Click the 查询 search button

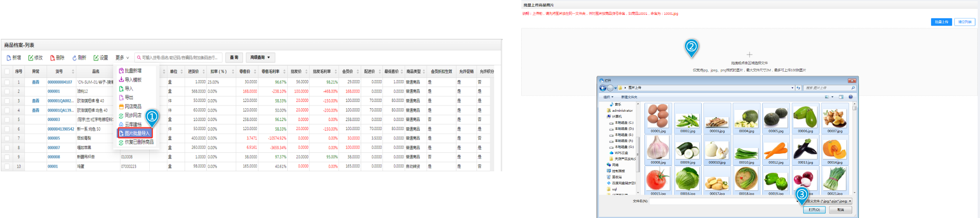(x=234, y=58)
